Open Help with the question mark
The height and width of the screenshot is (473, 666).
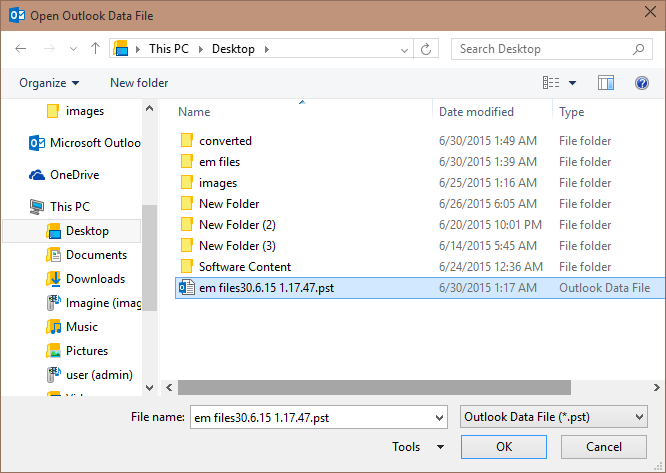coord(642,83)
